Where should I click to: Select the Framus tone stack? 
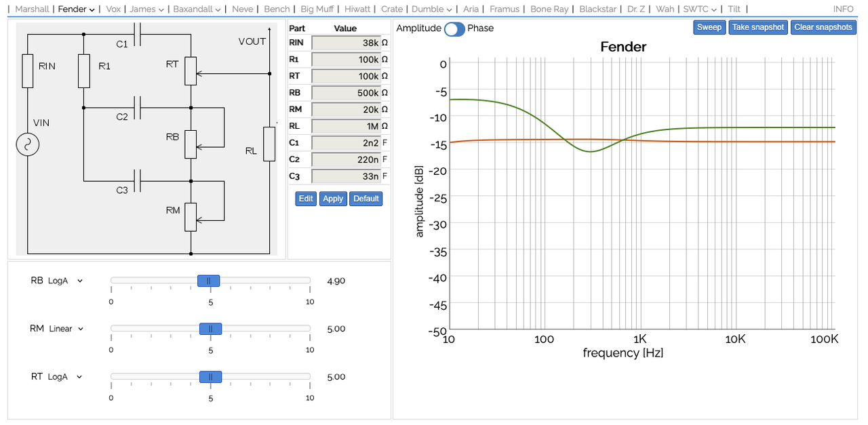[x=505, y=9]
